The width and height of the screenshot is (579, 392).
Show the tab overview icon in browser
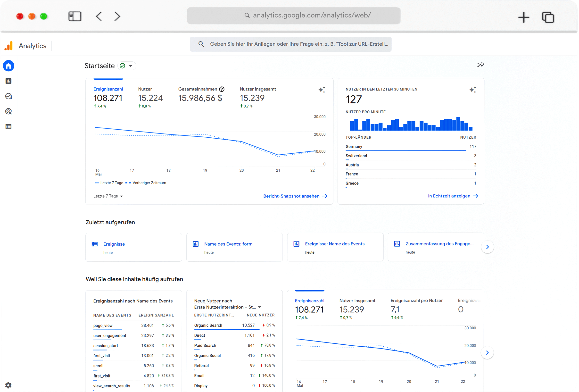pos(548,17)
